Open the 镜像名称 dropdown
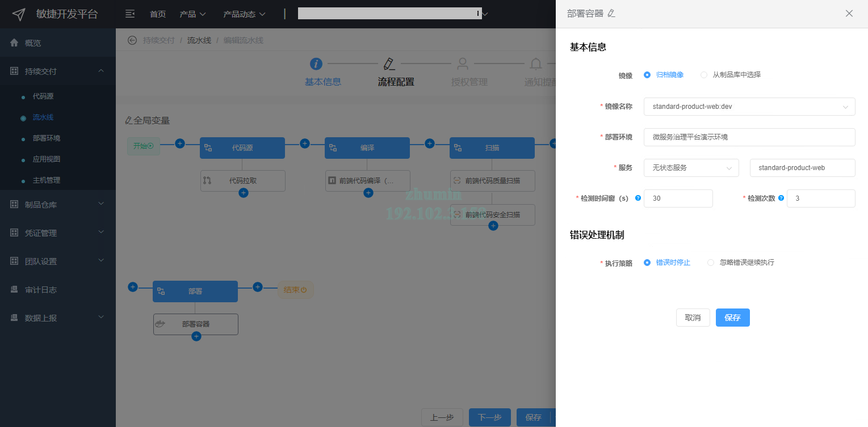Screen dimensions: 868x427 click(749, 106)
